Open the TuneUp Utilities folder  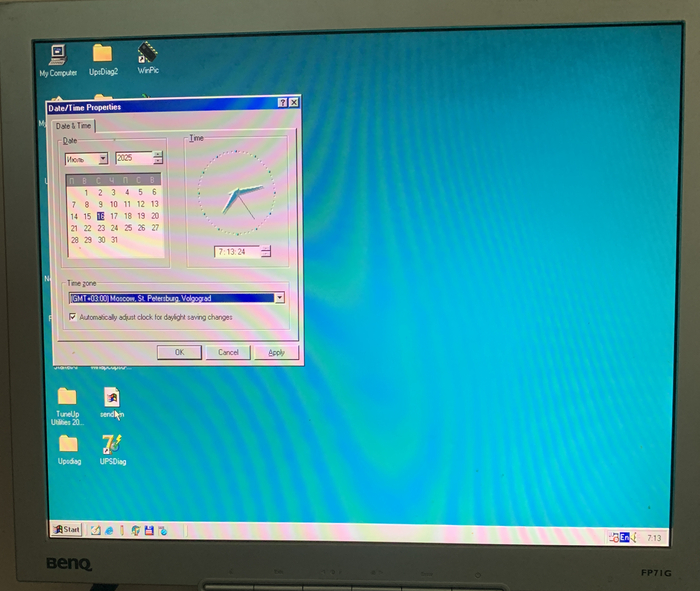[x=67, y=398]
